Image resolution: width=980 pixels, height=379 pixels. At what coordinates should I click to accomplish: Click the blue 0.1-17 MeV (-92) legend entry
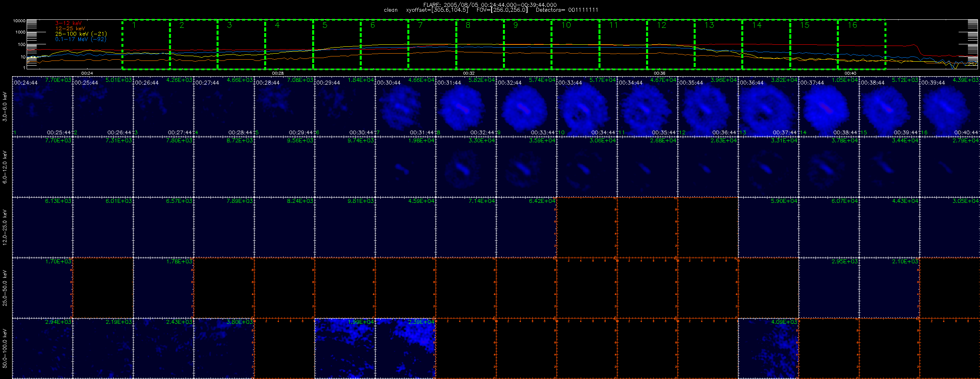tap(81, 39)
